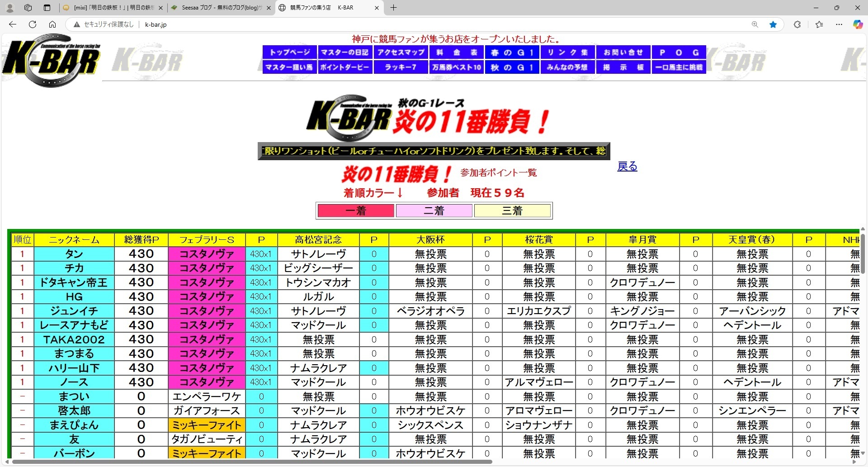This screenshot has width=868, height=467.
Task: Open the 万馬券ベスト10 nav button
Action: [457, 67]
